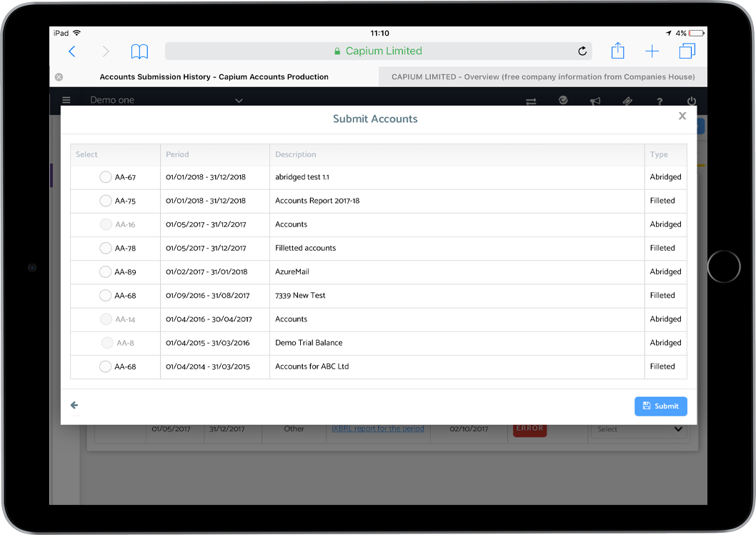Select the AA-67 radio button
Viewport: 756px width, 535px height.
[x=106, y=177]
